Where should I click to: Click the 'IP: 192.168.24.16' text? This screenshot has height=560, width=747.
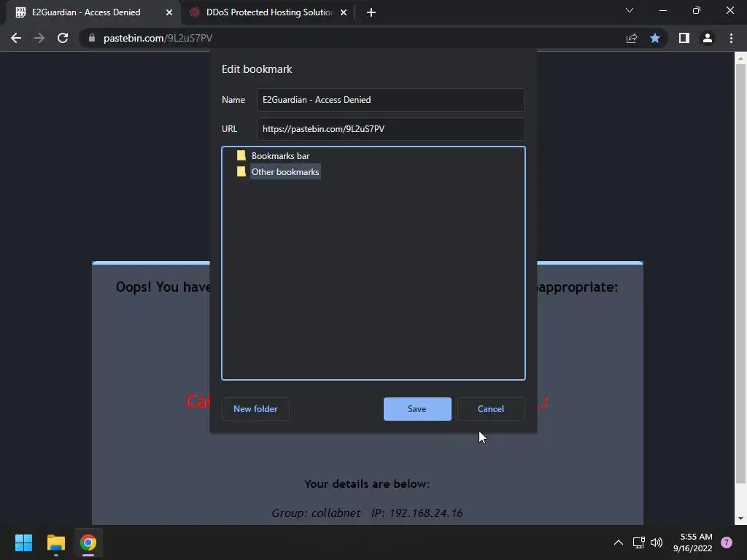417,513
